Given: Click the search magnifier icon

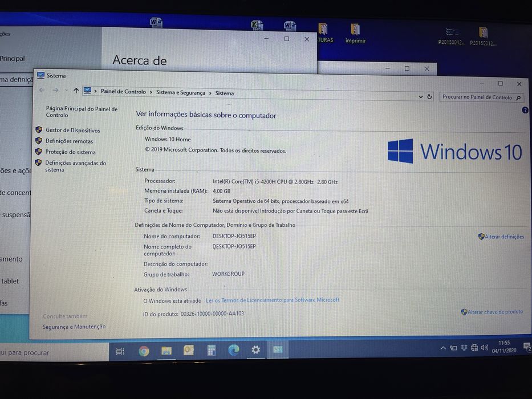Looking at the screenshot, I should (518, 97).
